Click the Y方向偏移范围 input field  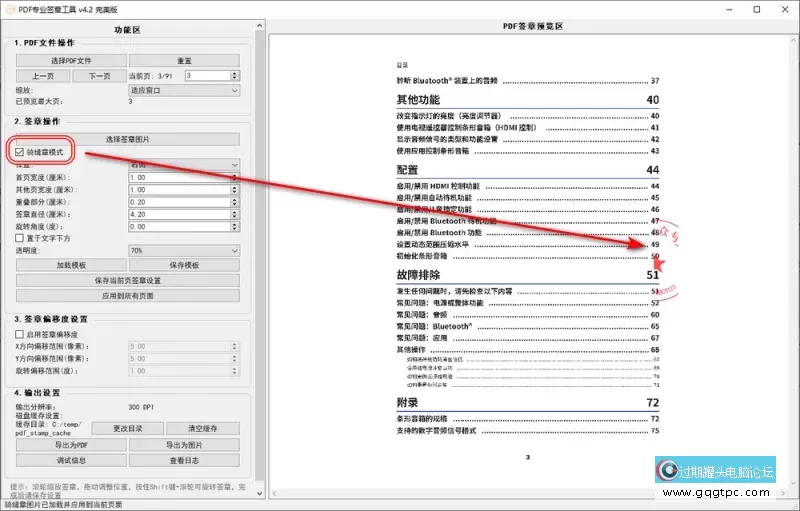coord(179,359)
